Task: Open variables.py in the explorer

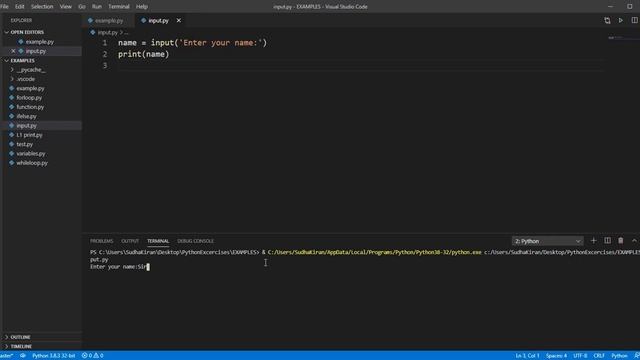Action: tap(31, 154)
